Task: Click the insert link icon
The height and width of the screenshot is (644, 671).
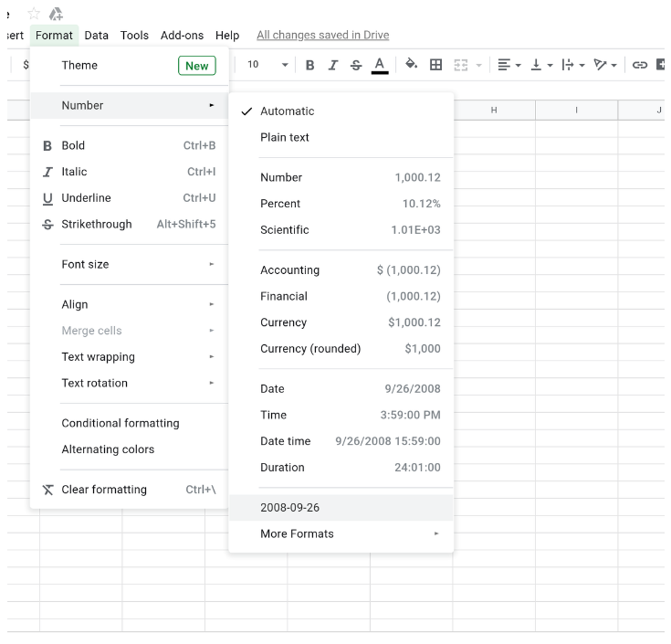Action: (x=640, y=65)
